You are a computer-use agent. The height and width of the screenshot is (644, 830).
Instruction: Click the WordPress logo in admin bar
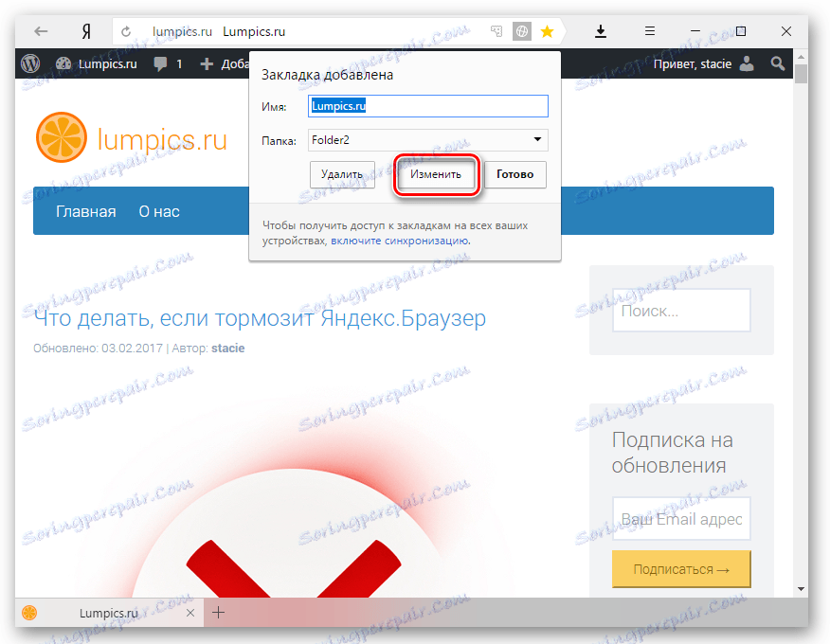click(30, 63)
